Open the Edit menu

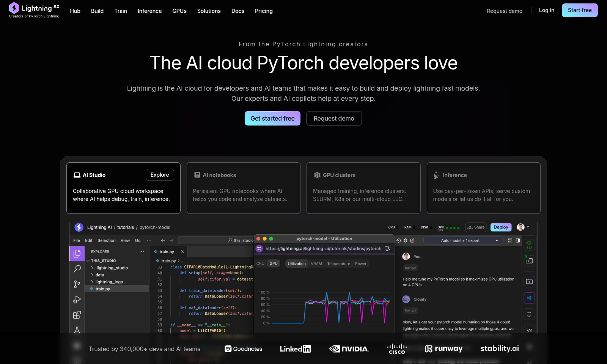89,240
